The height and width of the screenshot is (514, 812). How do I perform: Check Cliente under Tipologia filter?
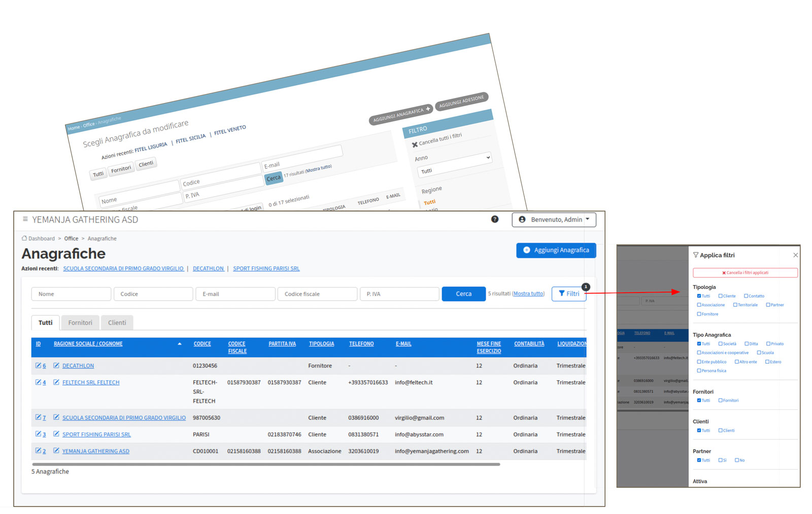point(720,296)
